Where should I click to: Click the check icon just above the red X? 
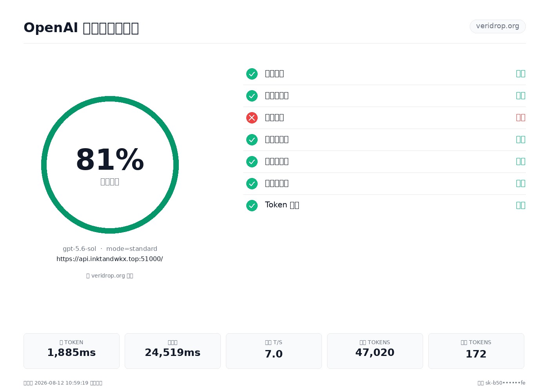[x=252, y=96]
